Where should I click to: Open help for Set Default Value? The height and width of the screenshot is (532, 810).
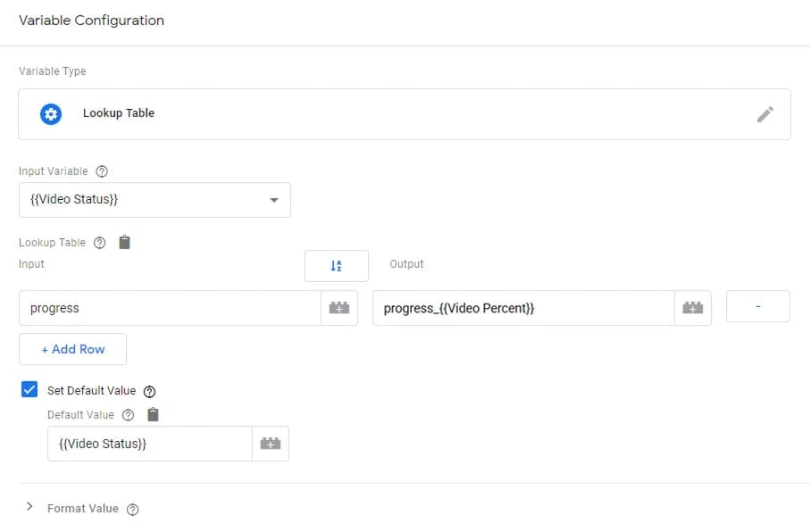149,390
